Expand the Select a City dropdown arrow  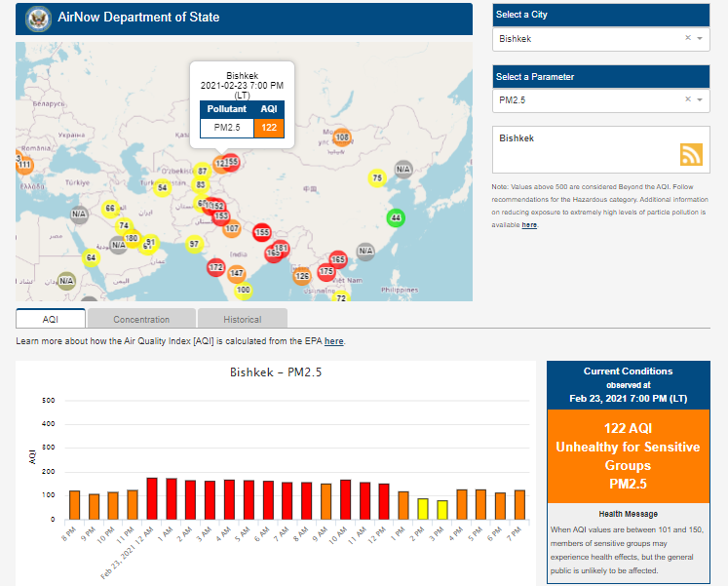point(700,38)
